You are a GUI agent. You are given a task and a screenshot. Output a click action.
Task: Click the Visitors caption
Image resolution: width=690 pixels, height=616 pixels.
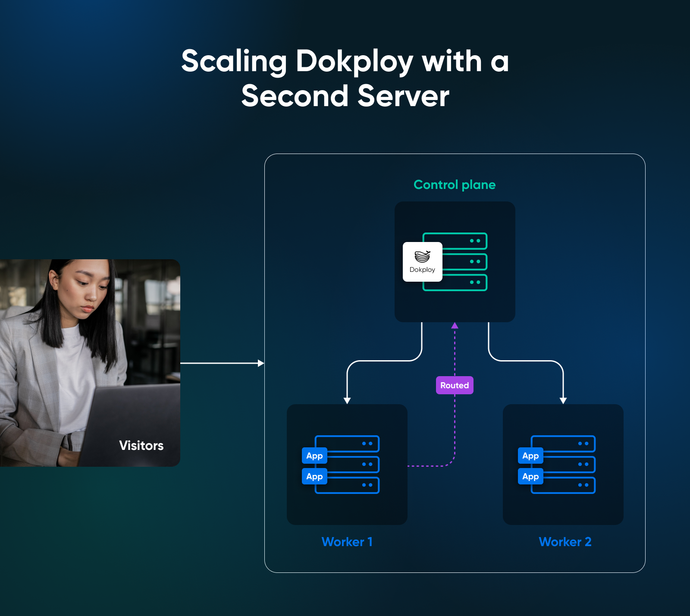(x=141, y=446)
